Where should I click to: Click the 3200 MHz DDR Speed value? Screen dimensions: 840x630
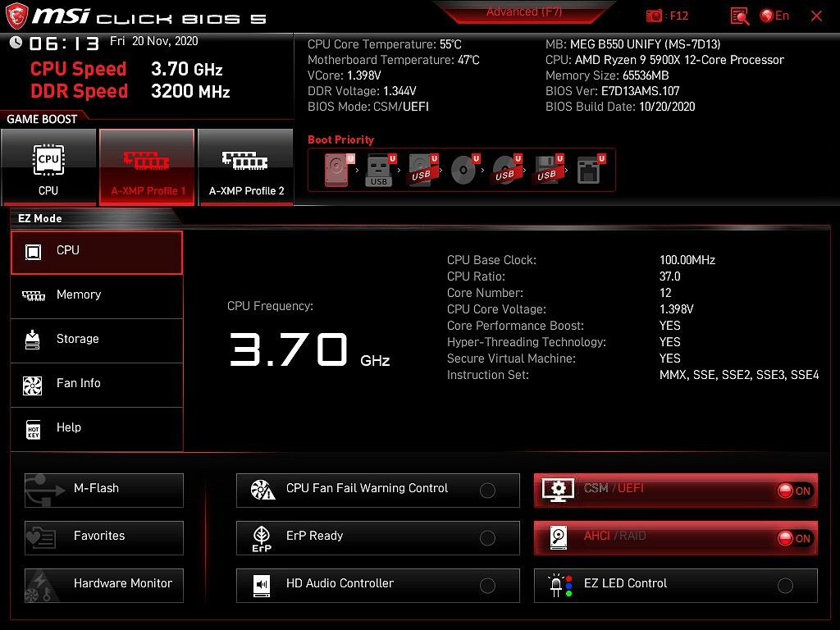190,91
